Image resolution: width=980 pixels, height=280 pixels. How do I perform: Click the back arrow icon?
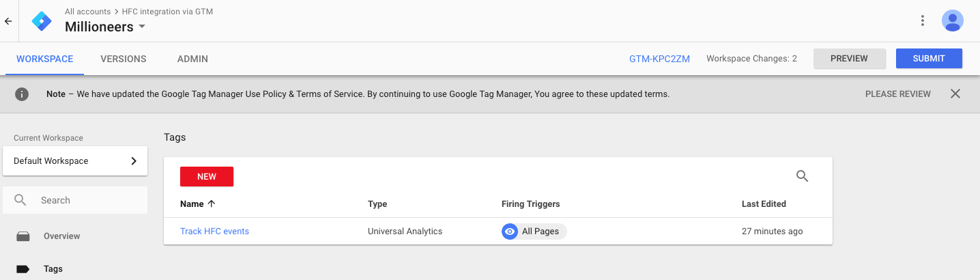(x=8, y=21)
